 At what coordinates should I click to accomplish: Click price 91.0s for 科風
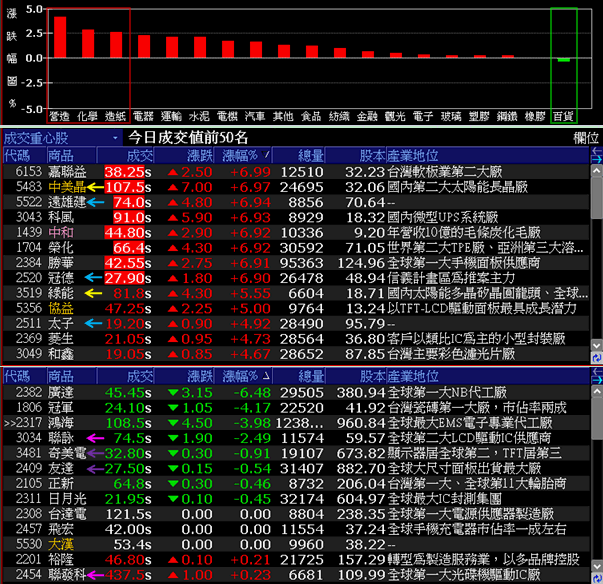click(132, 218)
